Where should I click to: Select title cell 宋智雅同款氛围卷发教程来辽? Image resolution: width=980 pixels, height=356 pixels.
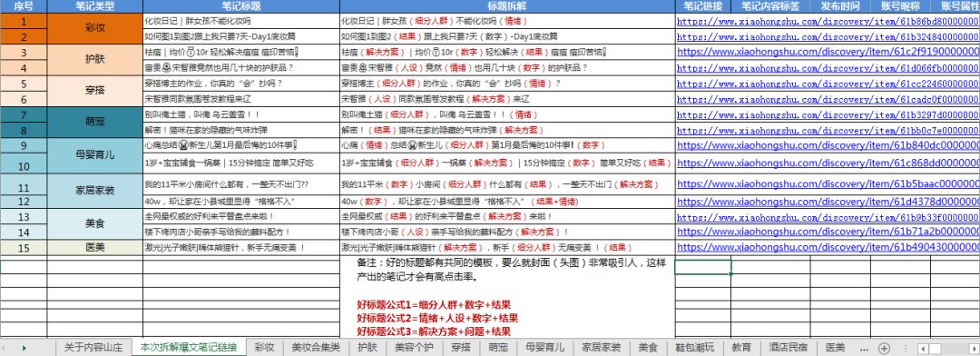point(241,100)
